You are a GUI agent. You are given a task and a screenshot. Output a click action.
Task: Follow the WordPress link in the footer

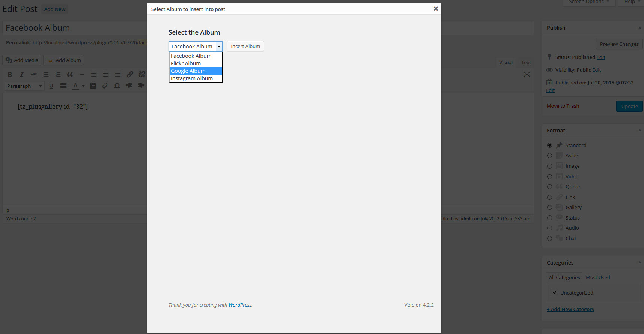(240, 305)
